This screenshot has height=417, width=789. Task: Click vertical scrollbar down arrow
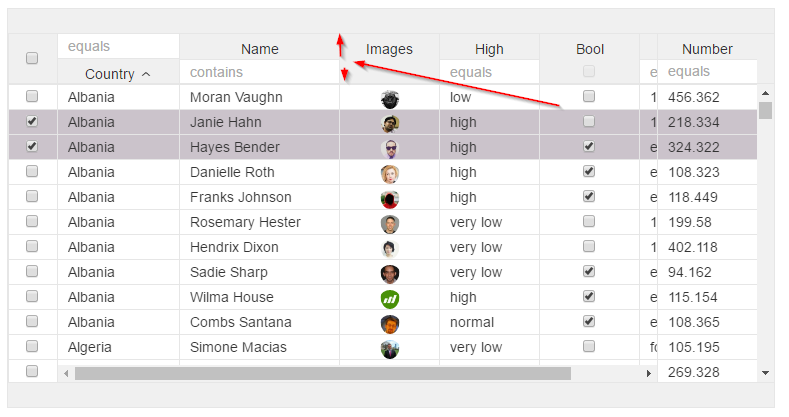click(765, 373)
